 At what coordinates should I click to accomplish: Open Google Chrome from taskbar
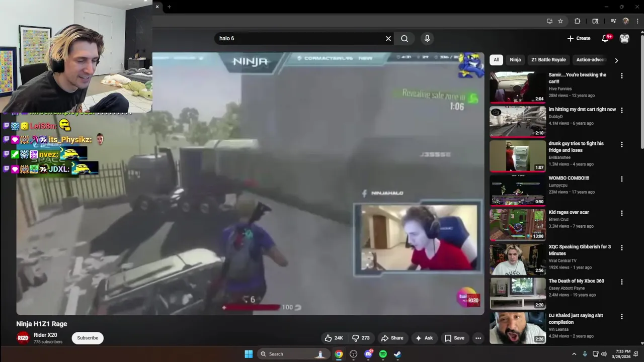(339, 354)
